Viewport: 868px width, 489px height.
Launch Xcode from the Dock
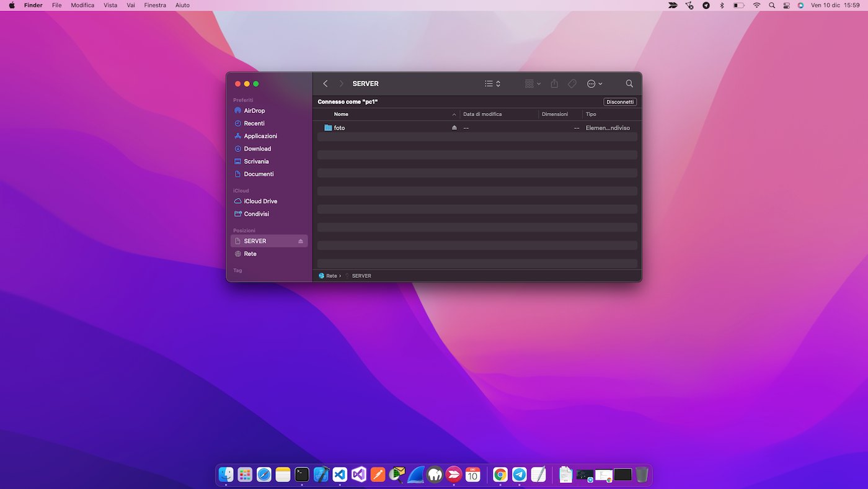click(321, 474)
